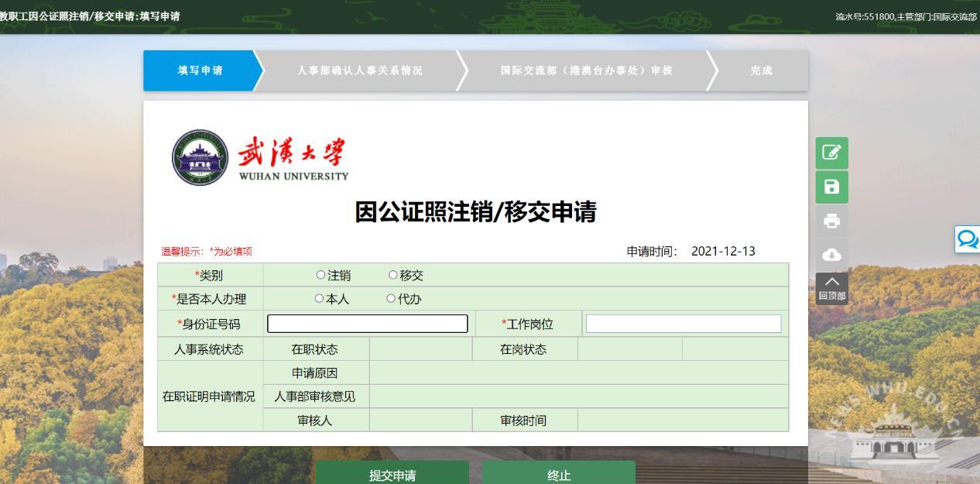This screenshot has width=980, height=484.
Task: Click the 国际交流部(港澳台办事处)审核 step
Action: 586,70
